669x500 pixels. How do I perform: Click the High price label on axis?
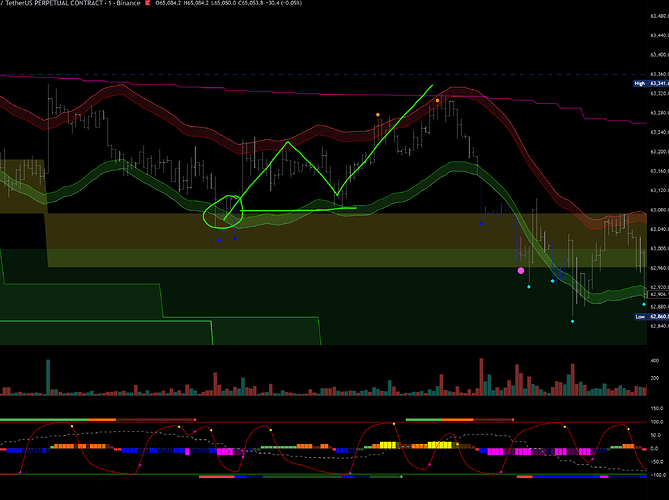[639, 84]
